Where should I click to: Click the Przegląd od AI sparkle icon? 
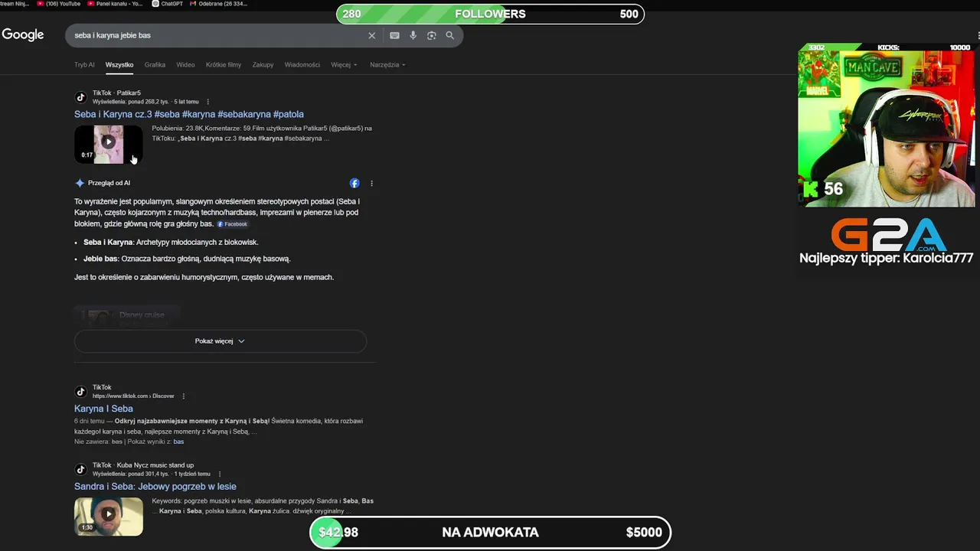click(80, 183)
